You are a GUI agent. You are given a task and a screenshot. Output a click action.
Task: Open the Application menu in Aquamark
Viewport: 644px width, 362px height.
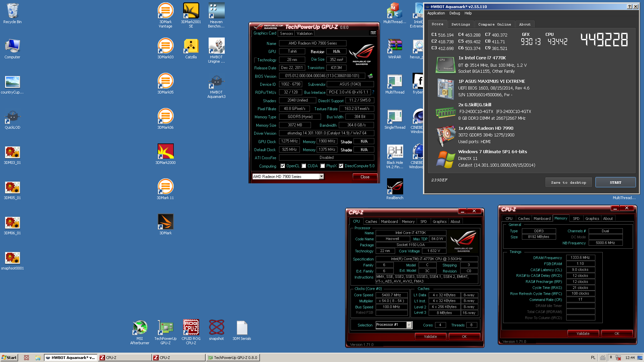click(x=436, y=13)
